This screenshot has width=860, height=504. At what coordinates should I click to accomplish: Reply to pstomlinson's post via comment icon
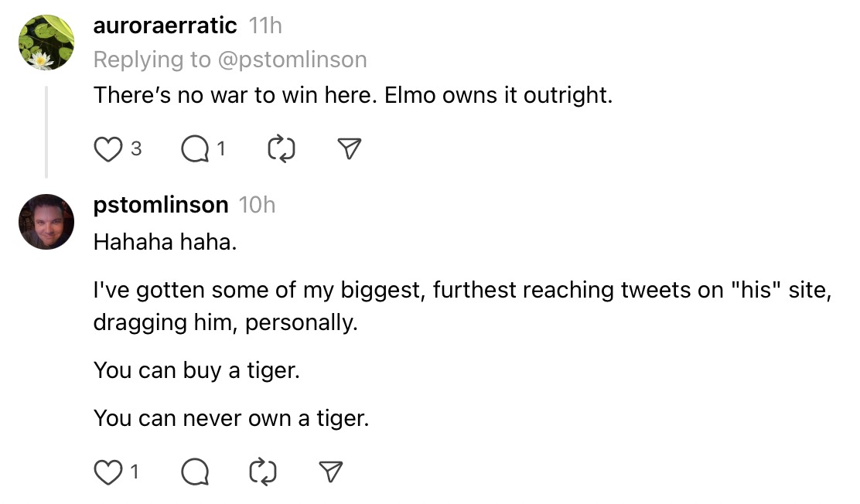195,472
